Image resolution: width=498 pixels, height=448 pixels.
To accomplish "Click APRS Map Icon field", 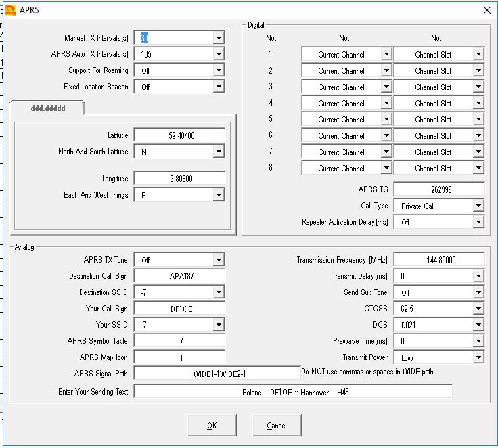I will (x=179, y=357).
